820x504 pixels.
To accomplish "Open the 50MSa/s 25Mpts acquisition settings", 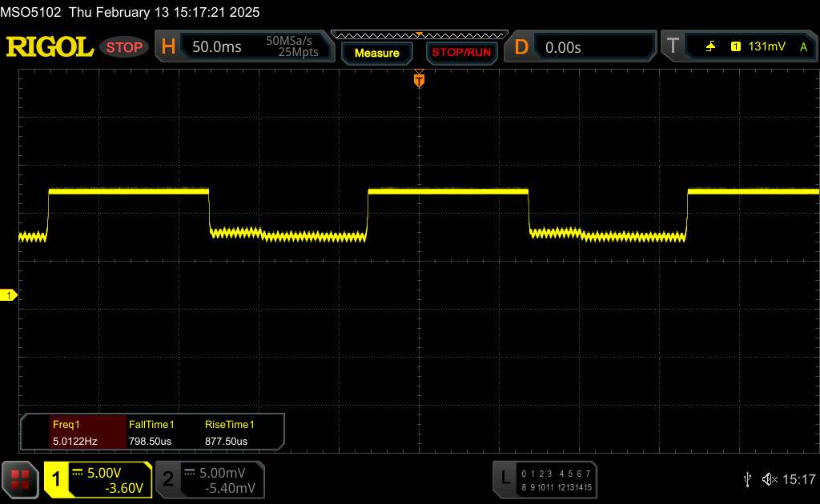I will [292, 47].
